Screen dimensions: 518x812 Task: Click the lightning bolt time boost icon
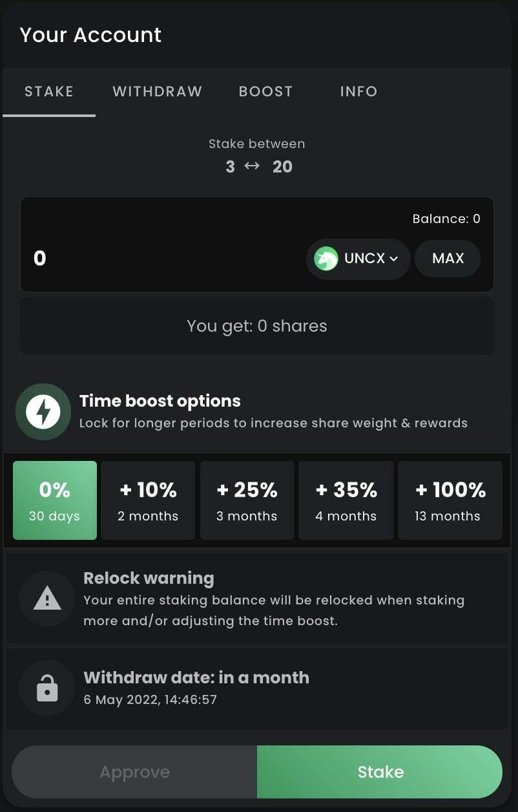(43, 412)
